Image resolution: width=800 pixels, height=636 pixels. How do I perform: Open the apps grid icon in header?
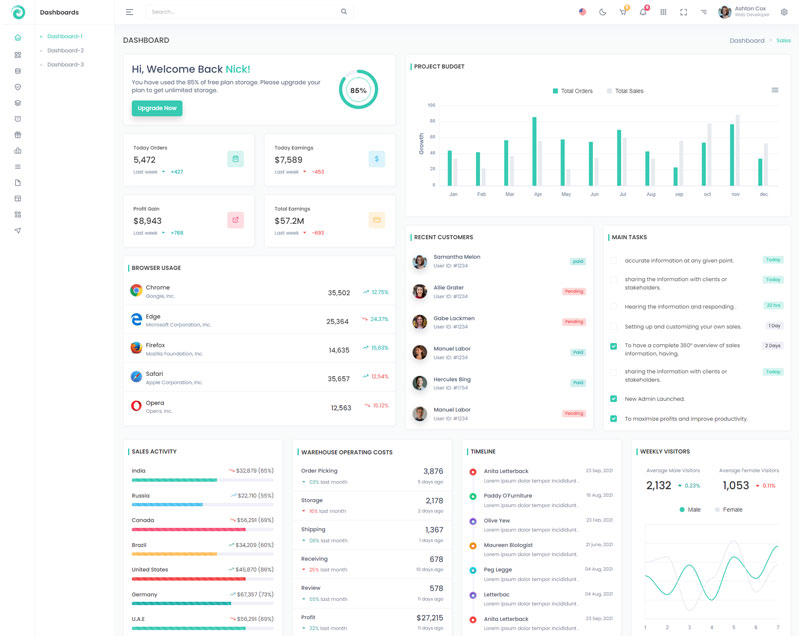click(x=663, y=12)
